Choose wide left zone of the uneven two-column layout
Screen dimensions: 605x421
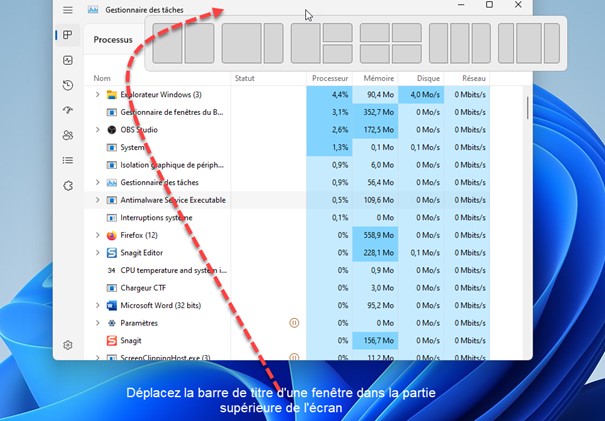click(242, 43)
